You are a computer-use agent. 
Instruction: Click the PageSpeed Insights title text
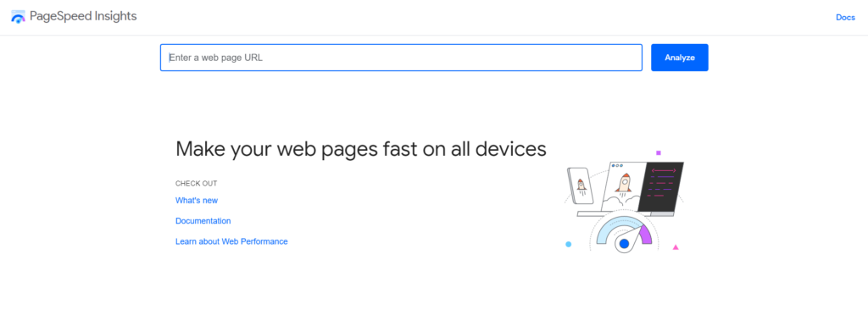click(83, 16)
